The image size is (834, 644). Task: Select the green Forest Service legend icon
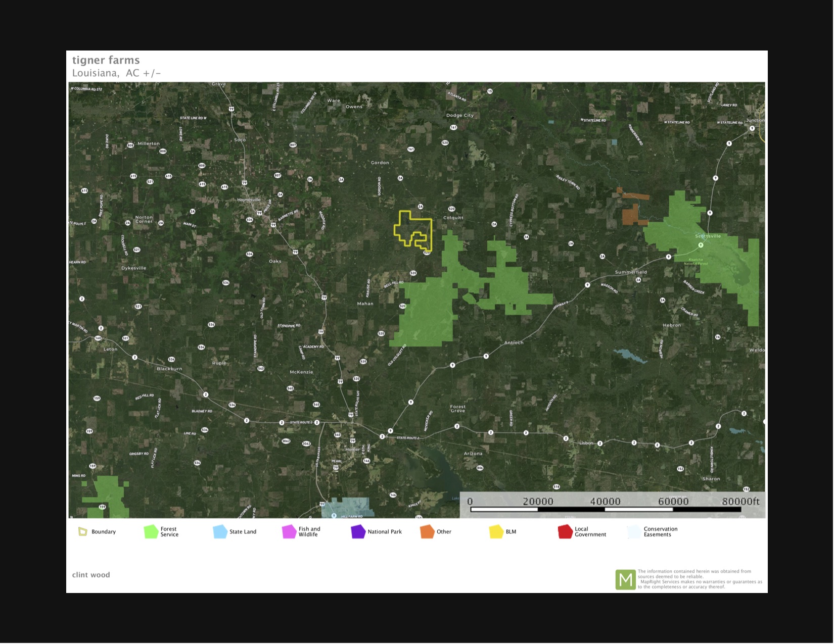151,532
